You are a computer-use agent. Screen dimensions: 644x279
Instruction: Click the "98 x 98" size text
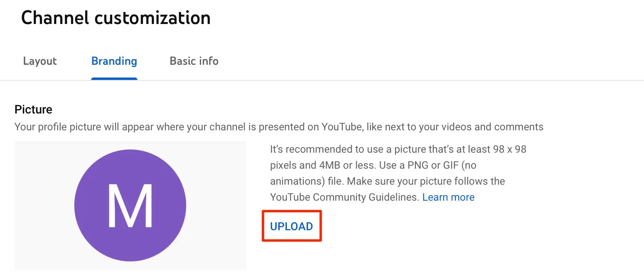(509, 149)
